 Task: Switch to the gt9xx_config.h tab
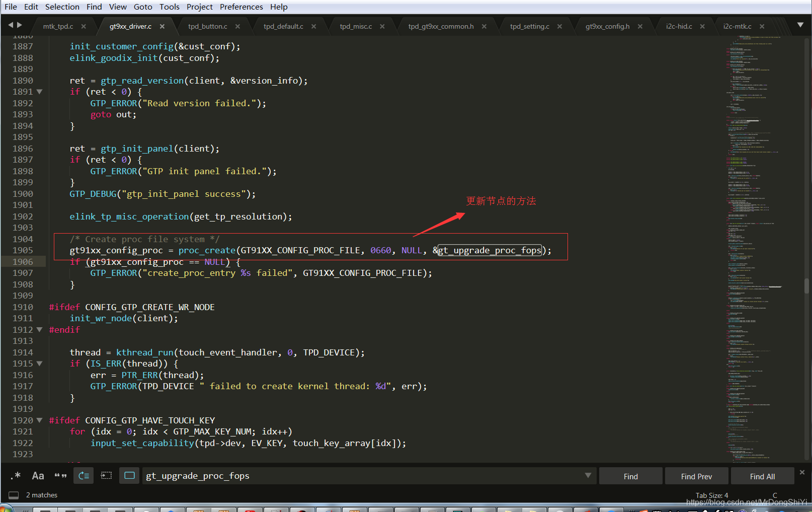tap(607, 26)
